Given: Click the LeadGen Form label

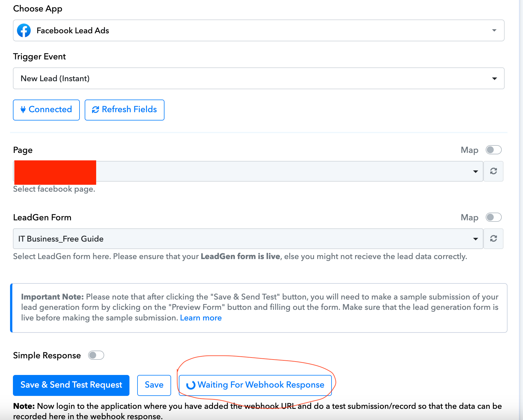Looking at the screenshot, I should (42, 217).
